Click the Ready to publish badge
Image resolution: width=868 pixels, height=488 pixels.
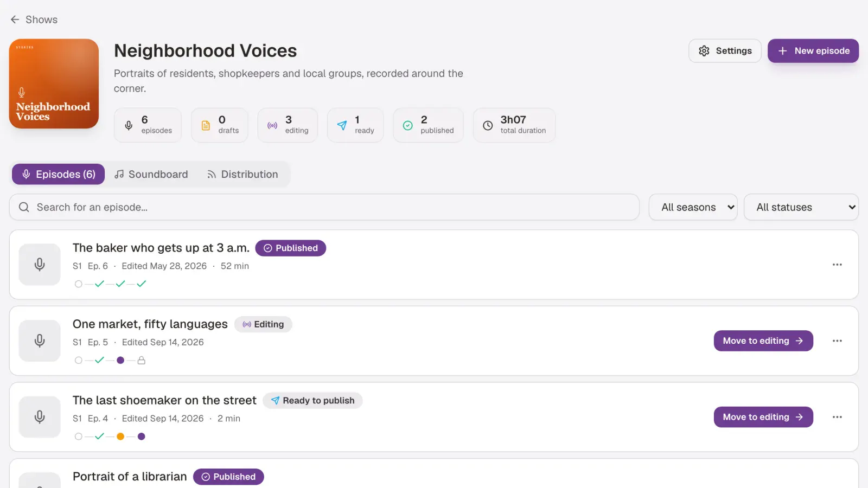click(313, 400)
